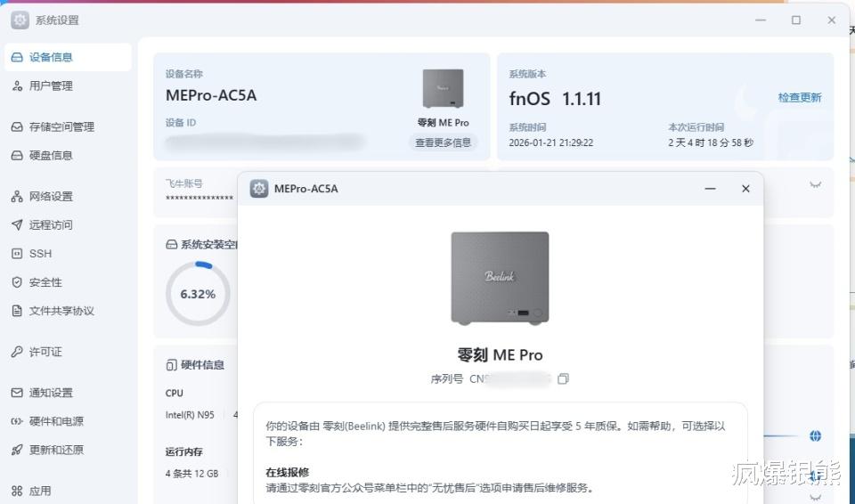This screenshot has height=504, width=855.
Task: Click 查看更多信息 button
Action: 443,142
